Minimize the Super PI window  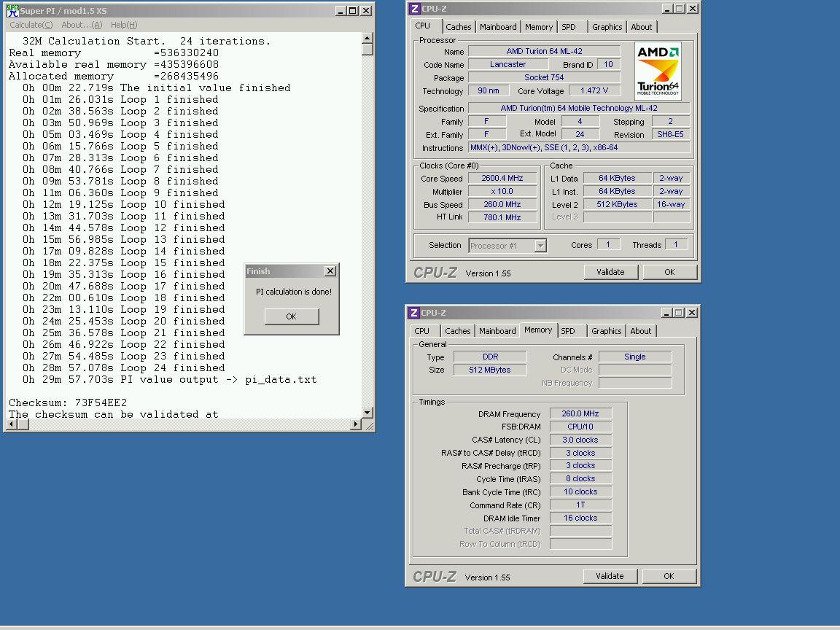pos(341,11)
